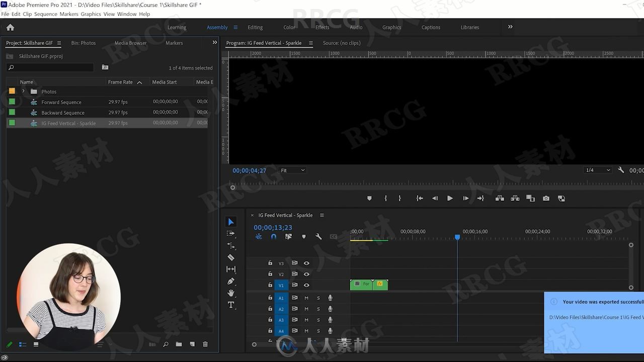
Task: Show more project panel tabs
Action: (x=215, y=43)
